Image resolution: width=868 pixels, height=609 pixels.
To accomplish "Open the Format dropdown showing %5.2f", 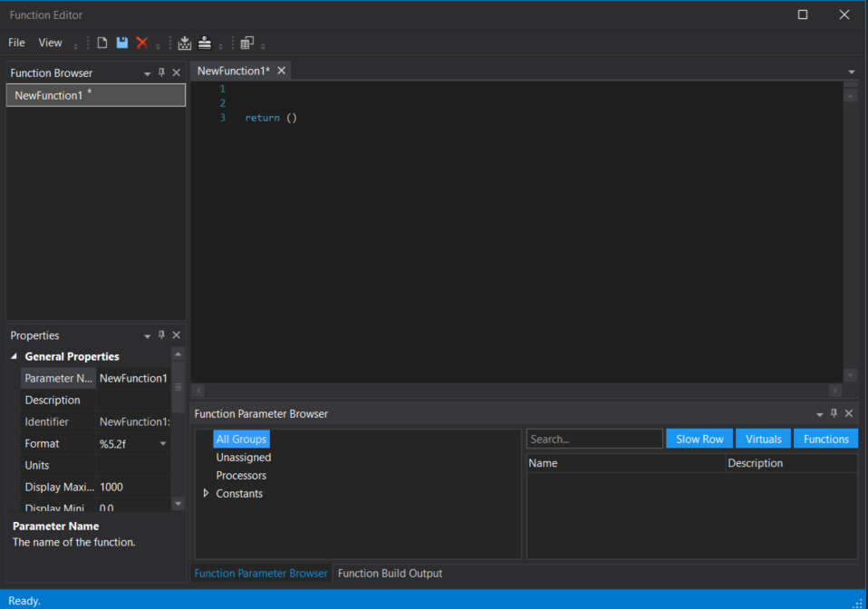I will point(163,443).
